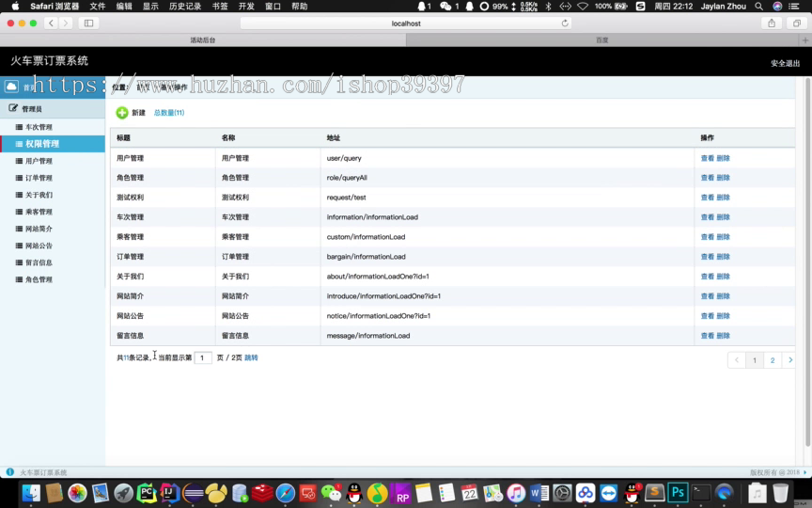Open the 历史记录 menu
The image size is (812, 508).
[185, 7]
